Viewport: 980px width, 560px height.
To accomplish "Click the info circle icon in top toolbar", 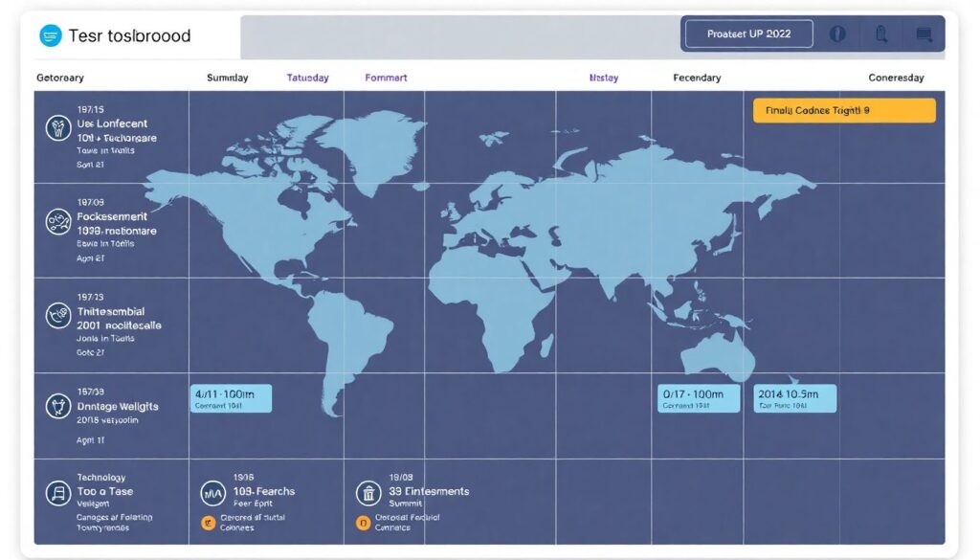I will (x=837, y=34).
